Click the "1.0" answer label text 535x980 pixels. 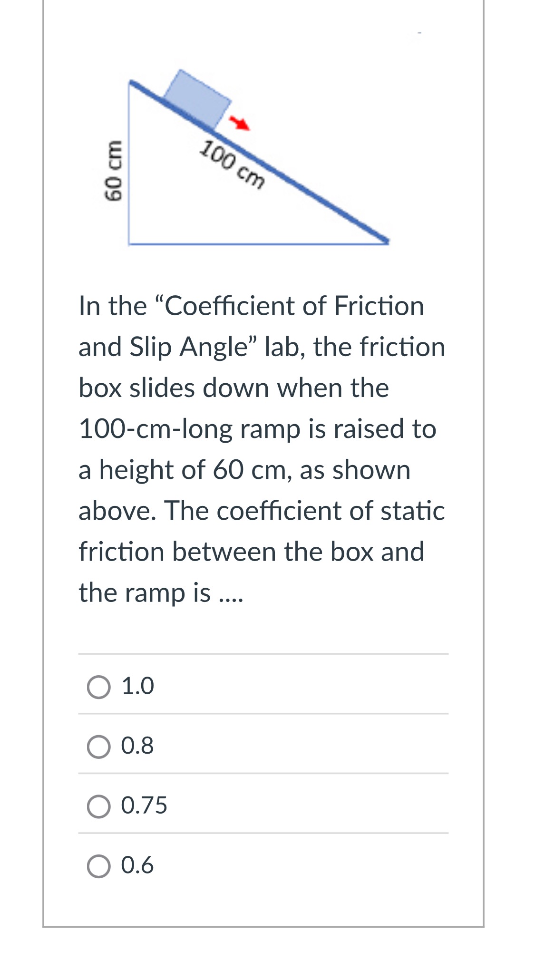coord(137,686)
